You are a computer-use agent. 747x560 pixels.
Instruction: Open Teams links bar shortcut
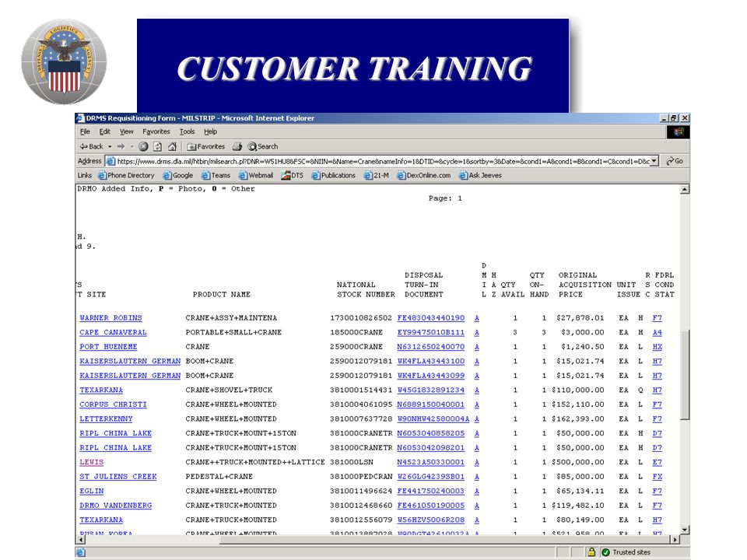pos(216,175)
